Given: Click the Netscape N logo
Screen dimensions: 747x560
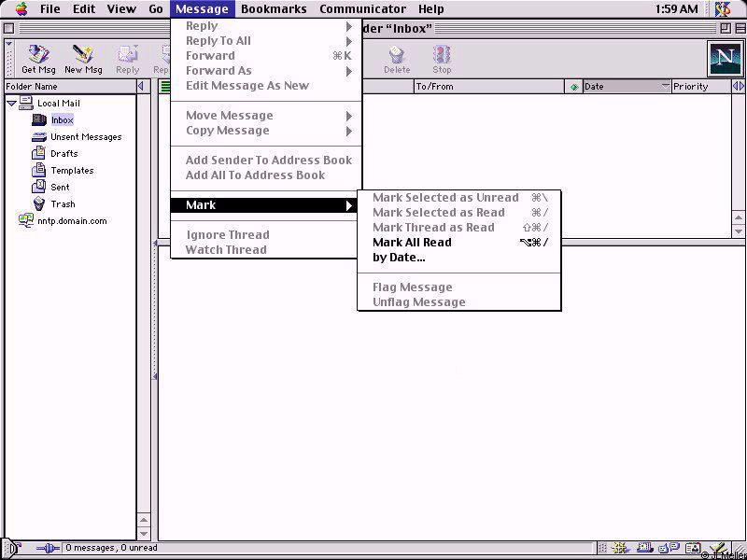Looking at the screenshot, I should coord(725,59).
